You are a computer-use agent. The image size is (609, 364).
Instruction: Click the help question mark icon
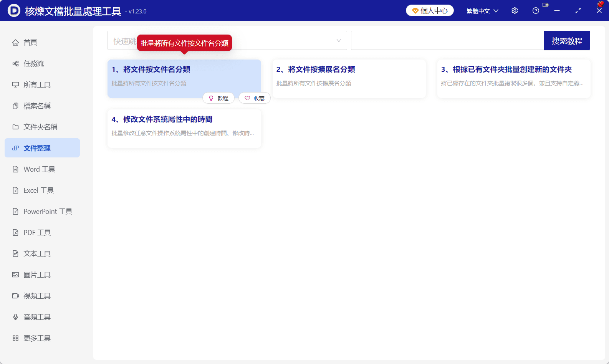point(536,11)
